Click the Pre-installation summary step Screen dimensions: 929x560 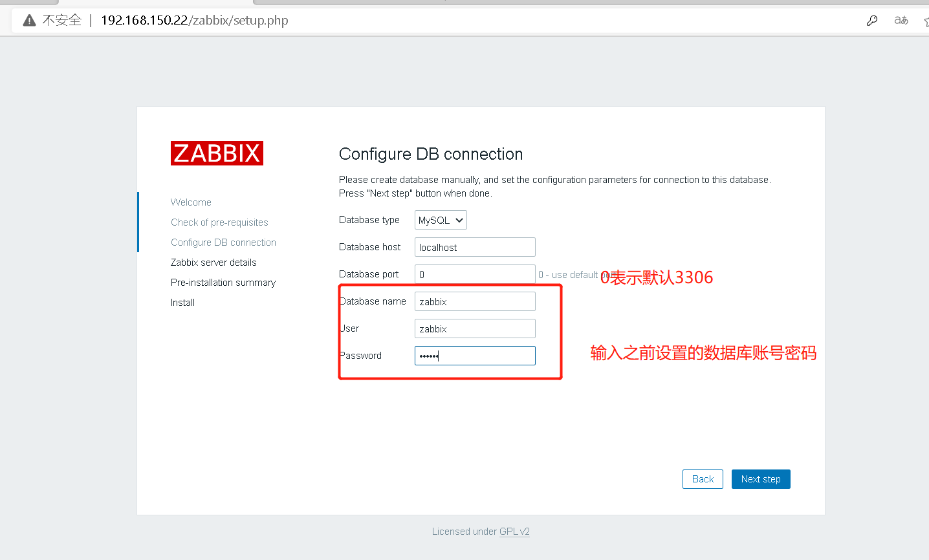click(x=223, y=282)
